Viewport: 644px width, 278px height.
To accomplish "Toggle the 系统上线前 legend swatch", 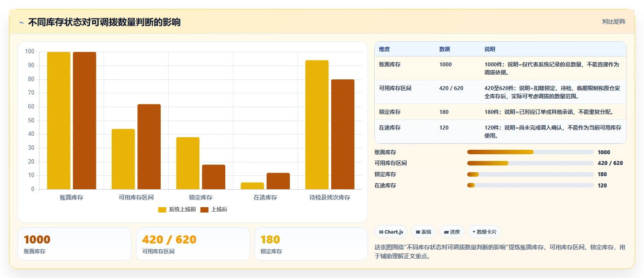I will [x=162, y=210].
